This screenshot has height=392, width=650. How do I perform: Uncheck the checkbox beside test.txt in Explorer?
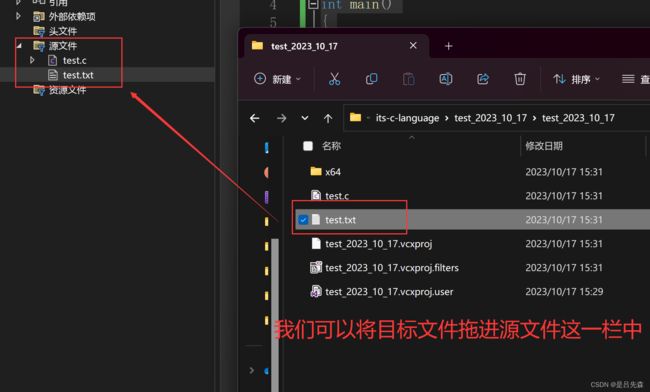click(303, 220)
